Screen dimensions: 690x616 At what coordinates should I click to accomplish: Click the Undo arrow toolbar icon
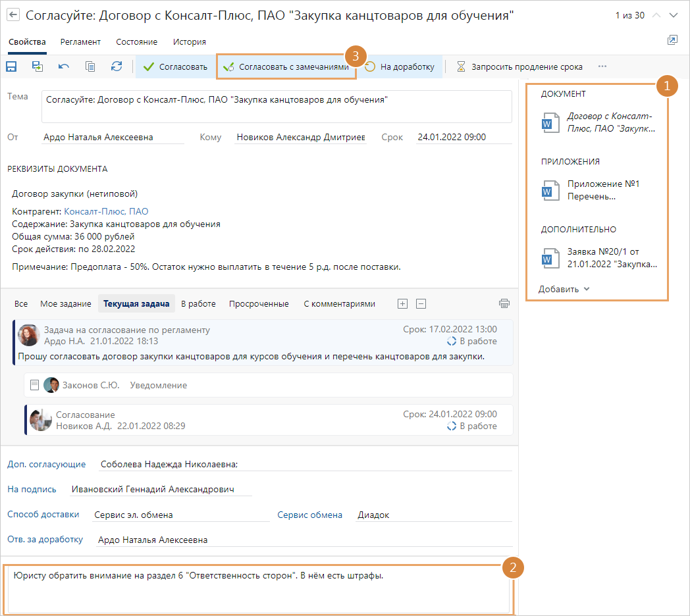coord(64,66)
